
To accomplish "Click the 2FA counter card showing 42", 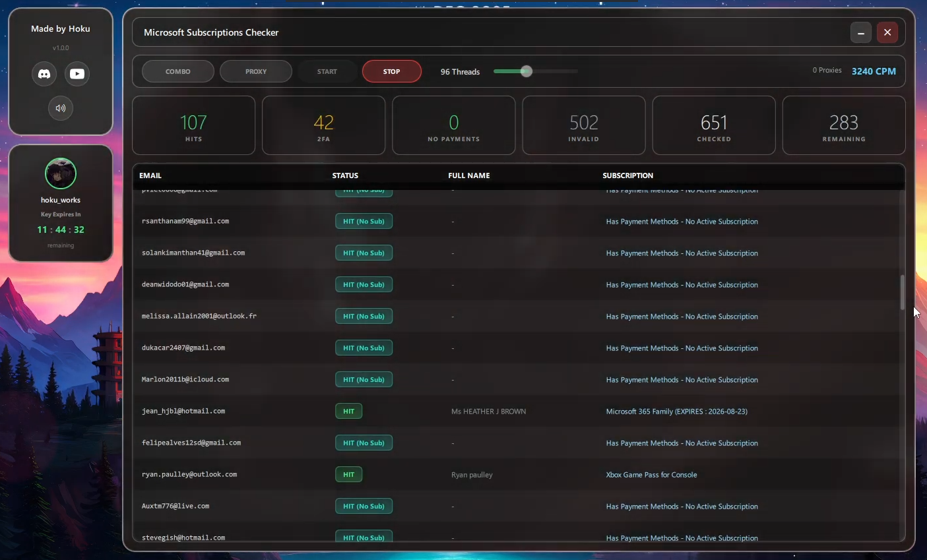I will coord(323,125).
